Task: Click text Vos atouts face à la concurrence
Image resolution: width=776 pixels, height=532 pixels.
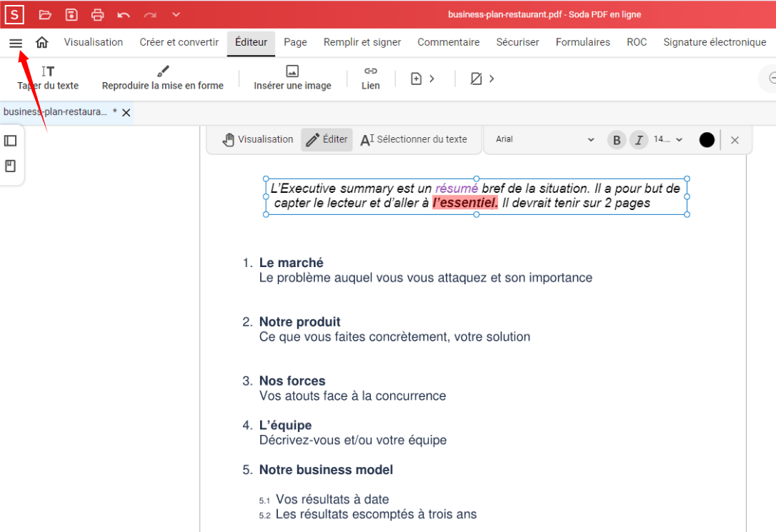Action: (x=352, y=396)
